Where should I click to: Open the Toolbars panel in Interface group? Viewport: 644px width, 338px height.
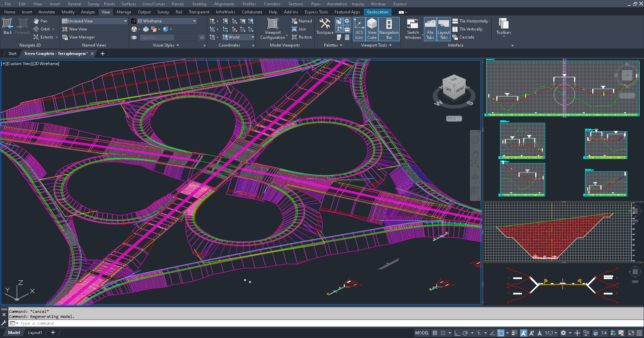point(503,27)
